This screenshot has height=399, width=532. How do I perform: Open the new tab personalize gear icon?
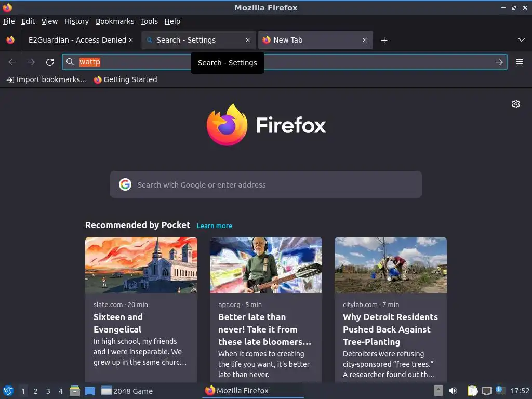click(x=516, y=104)
